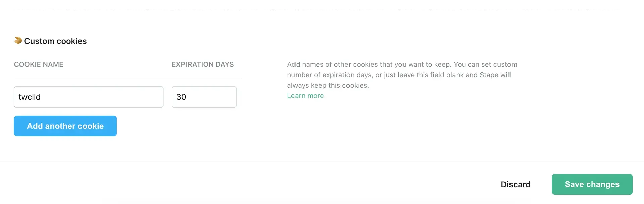Image resolution: width=644 pixels, height=204 pixels.
Task: Select the COOKIE NAME column label
Action: (39, 64)
